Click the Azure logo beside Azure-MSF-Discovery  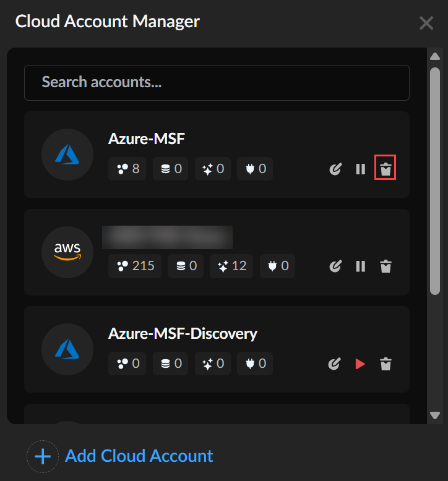point(67,349)
